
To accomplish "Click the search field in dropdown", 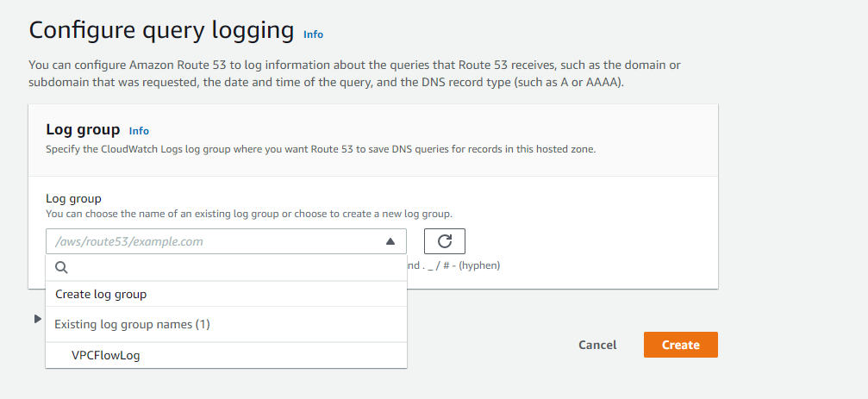I will (x=226, y=267).
